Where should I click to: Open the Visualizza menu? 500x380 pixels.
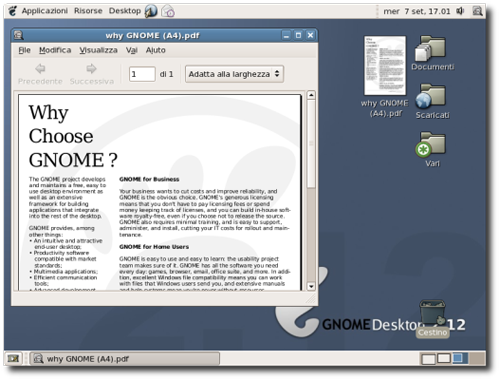[x=98, y=50]
